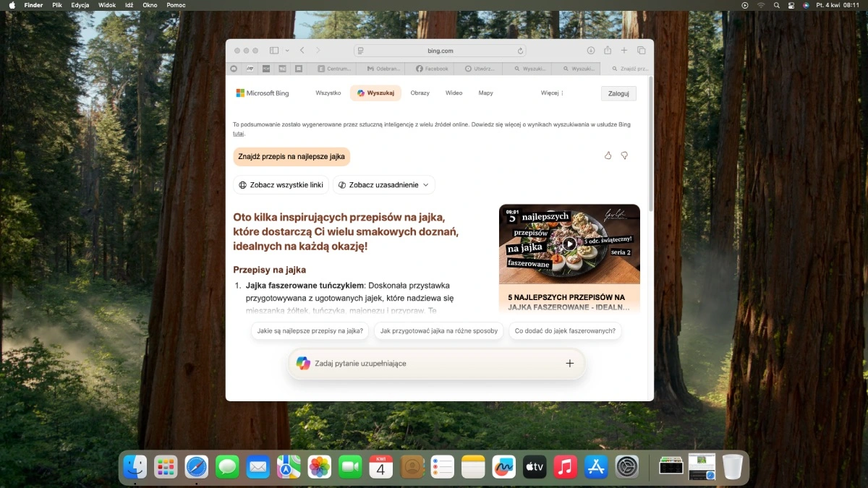Switch to the Facebook browser tab
The width and height of the screenshot is (868, 488).
(430, 68)
